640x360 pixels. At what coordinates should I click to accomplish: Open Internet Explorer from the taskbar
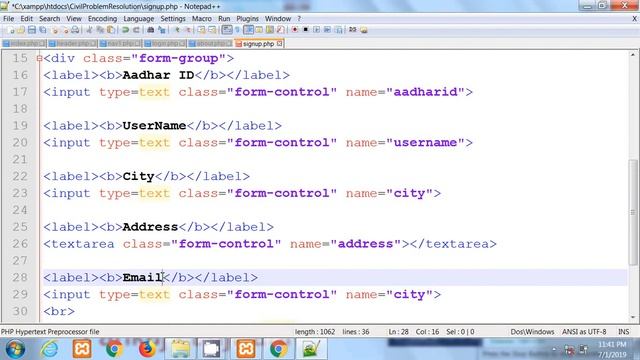[x=49, y=349]
